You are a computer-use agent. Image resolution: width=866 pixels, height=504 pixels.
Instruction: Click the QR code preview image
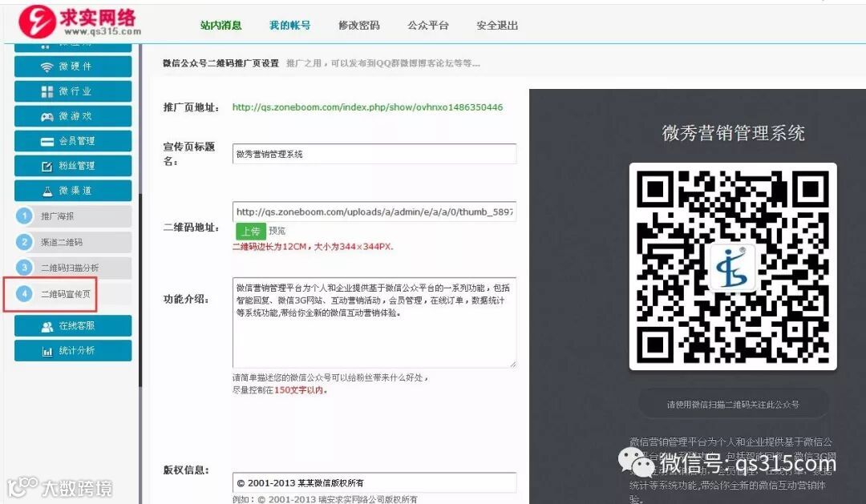pyautogui.click(x=733, y=267)
